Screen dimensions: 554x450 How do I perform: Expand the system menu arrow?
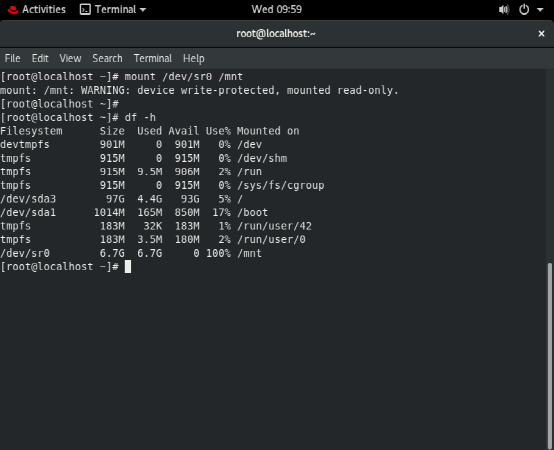coord(540,10)
